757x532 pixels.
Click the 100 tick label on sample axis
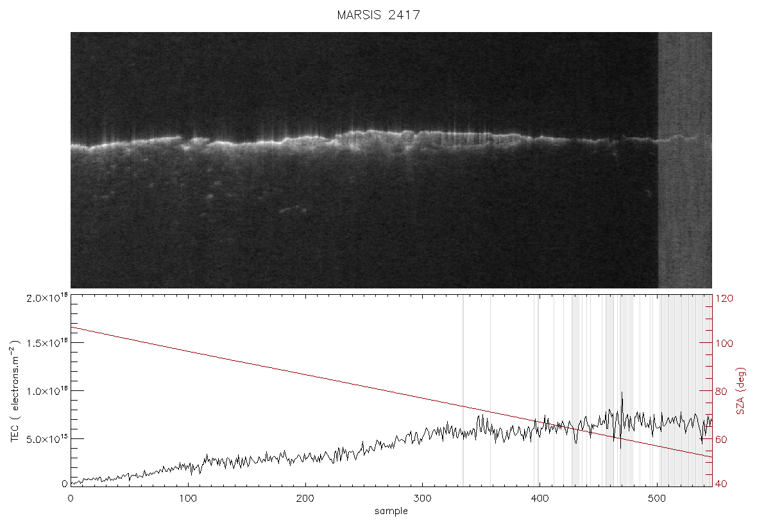coord(188,498)
